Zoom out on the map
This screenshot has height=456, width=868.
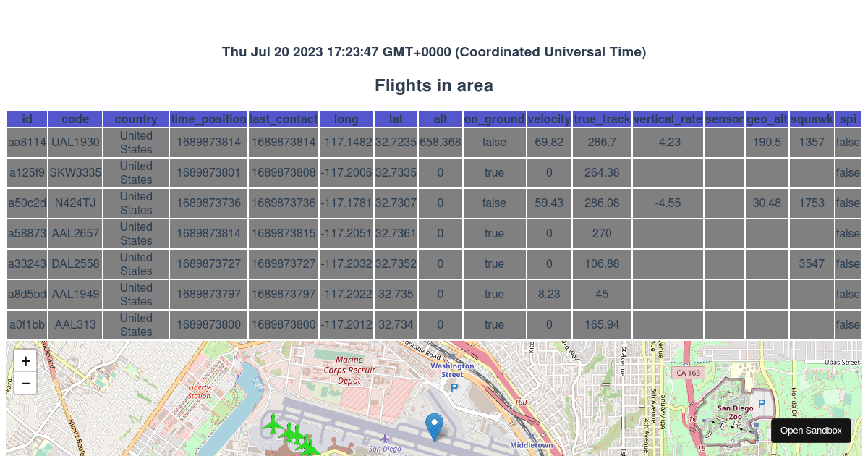[x=25, y=383]
